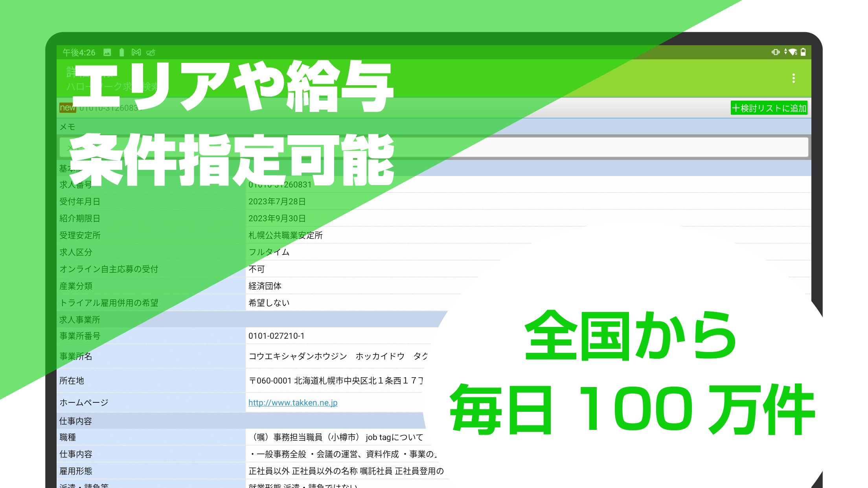
Task: Select the 事業所名 label
Action: click(x=76, y=356)
